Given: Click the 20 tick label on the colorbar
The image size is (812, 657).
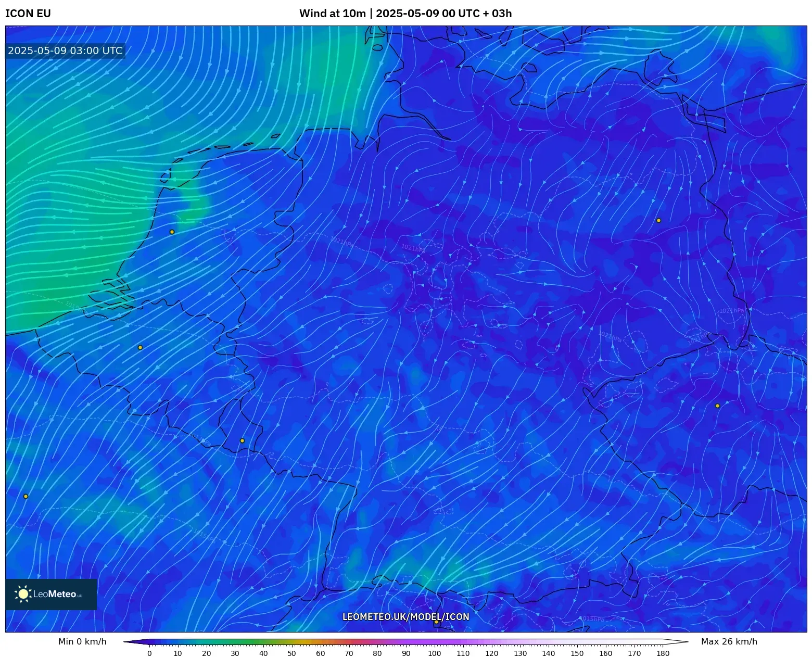Looking at the screenshot, I should tap(206, 653).
